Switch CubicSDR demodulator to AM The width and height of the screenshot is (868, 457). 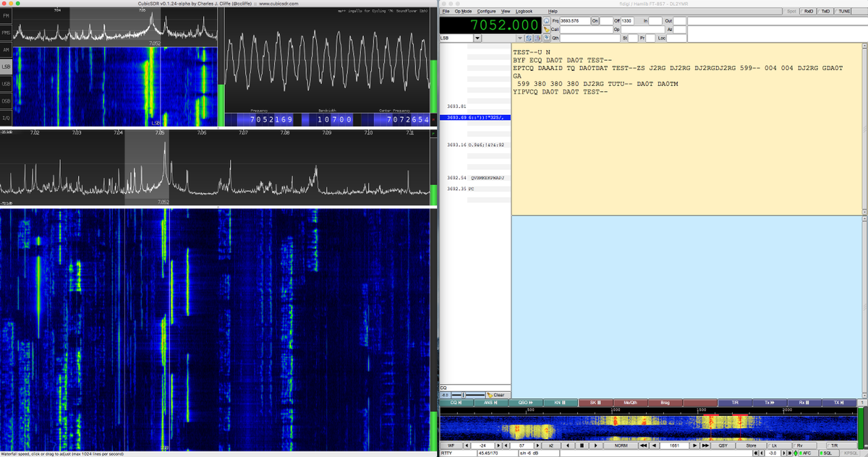tap(6, 50)
